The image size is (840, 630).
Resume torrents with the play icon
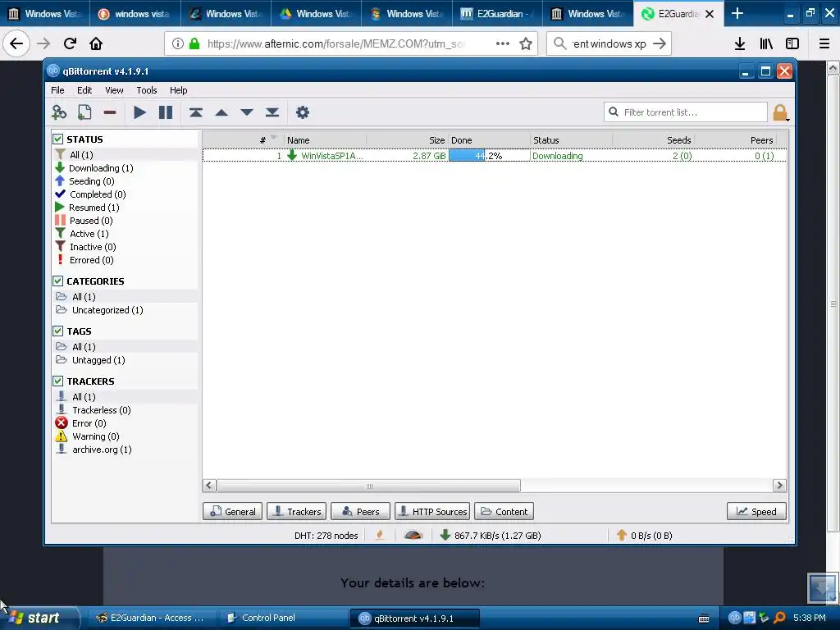click(x=139, y=112)
